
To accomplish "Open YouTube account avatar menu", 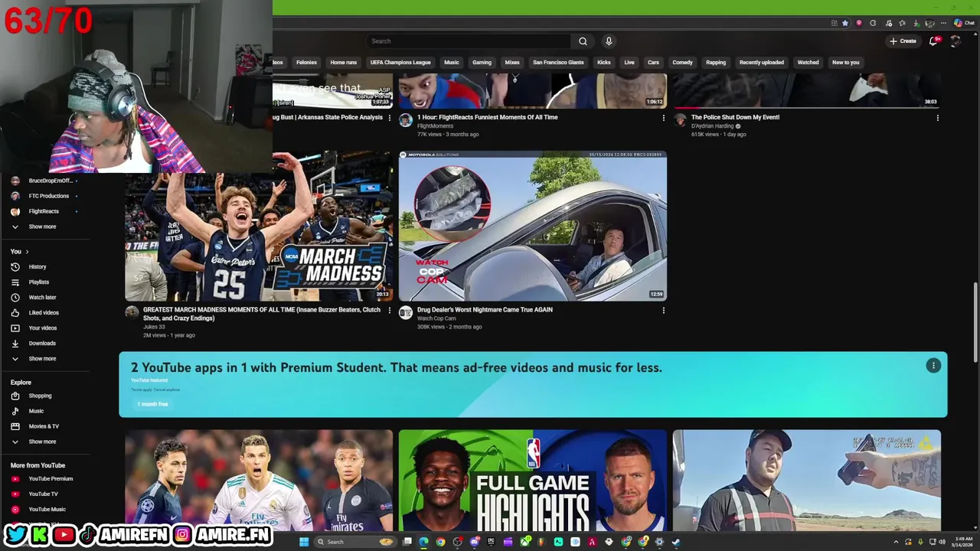I will pyautogui.click(x=955, y=41).
